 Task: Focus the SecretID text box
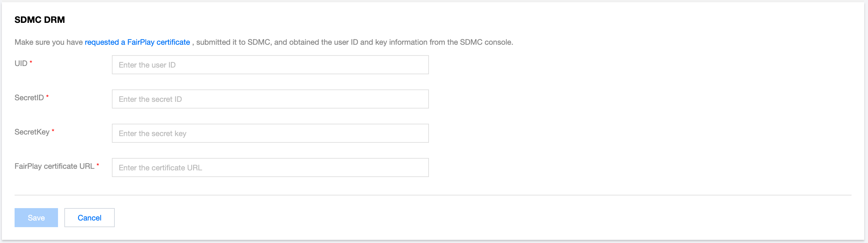[270, 99]
